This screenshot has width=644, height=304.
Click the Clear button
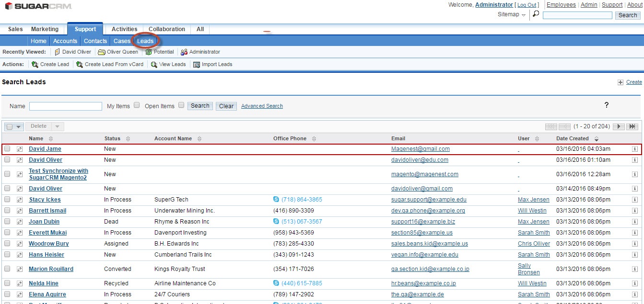click(226, 106)
